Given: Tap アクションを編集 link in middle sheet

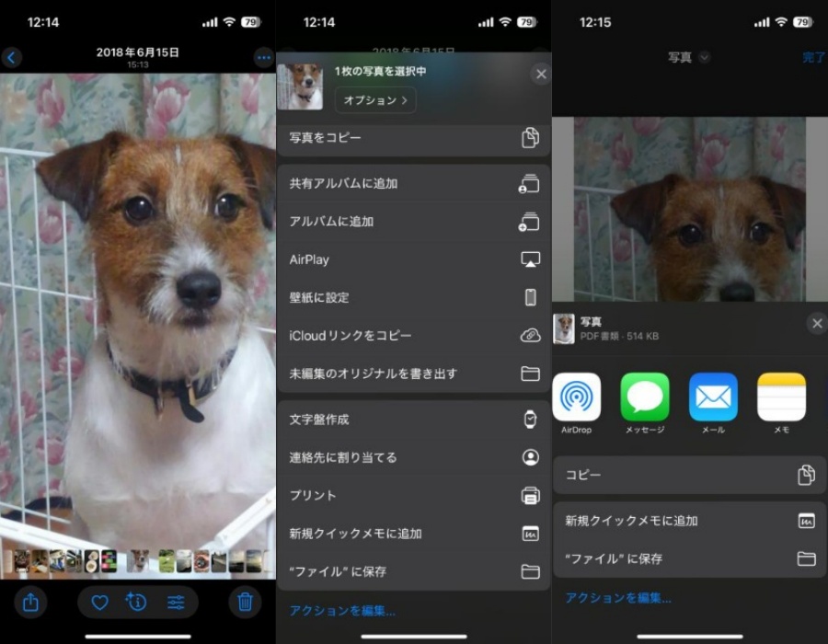Looking at the screenshot, I should [x=342, y=610].
